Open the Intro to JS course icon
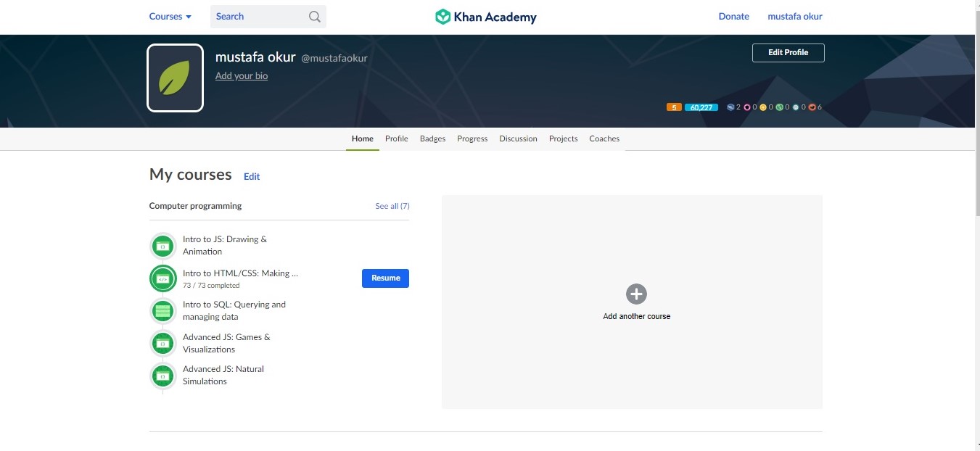This screenshot has width=980, height=451. pos(163,246)
